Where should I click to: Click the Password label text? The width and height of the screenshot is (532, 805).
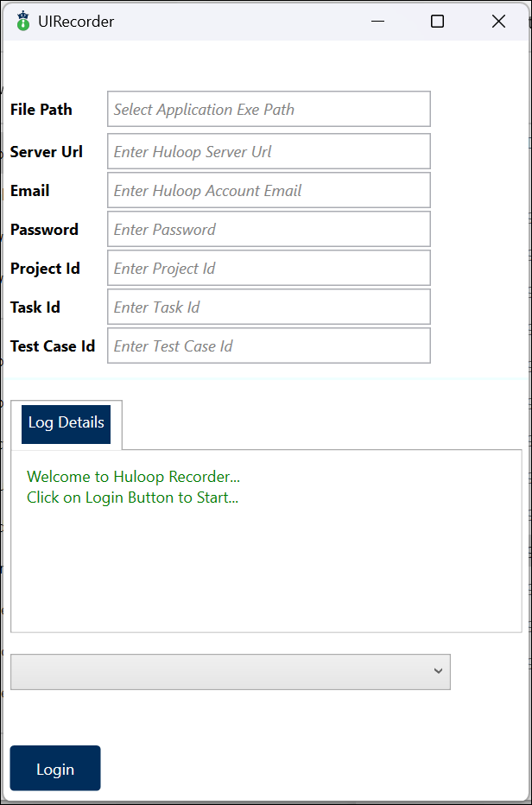(44, 230)
